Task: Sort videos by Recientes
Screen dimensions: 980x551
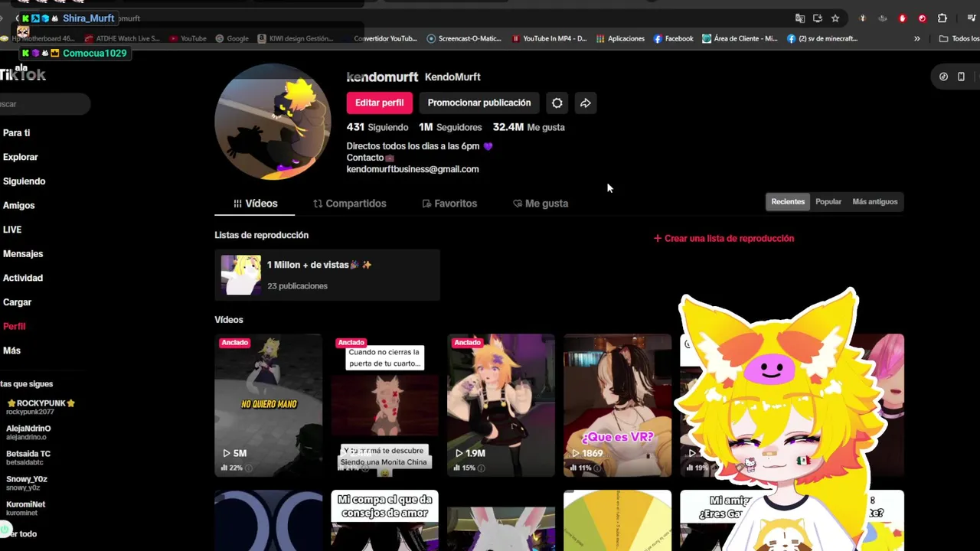Action: (788, 201)
